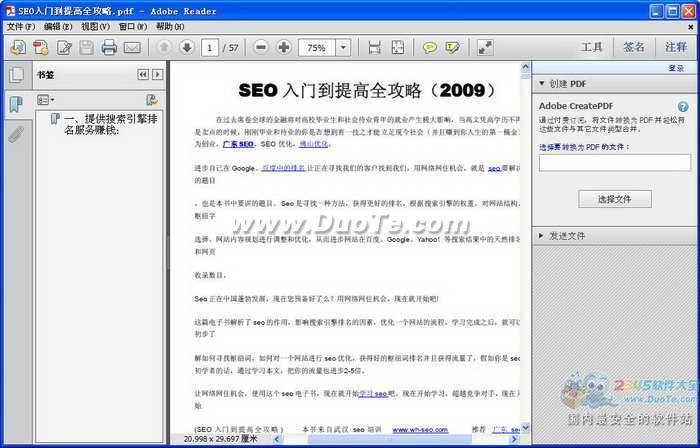Zoom in using the plus button
The width and height of the screenshot is (700, 448).
click(284, 47)
